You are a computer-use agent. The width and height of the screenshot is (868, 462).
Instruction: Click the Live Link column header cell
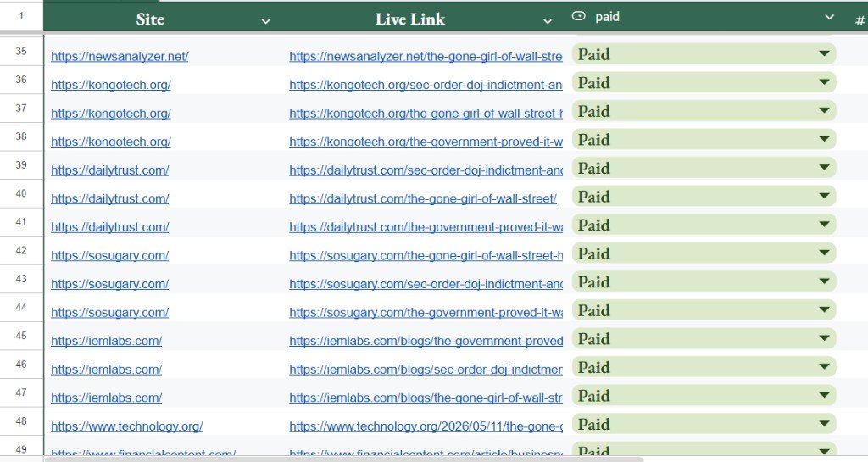426,17
